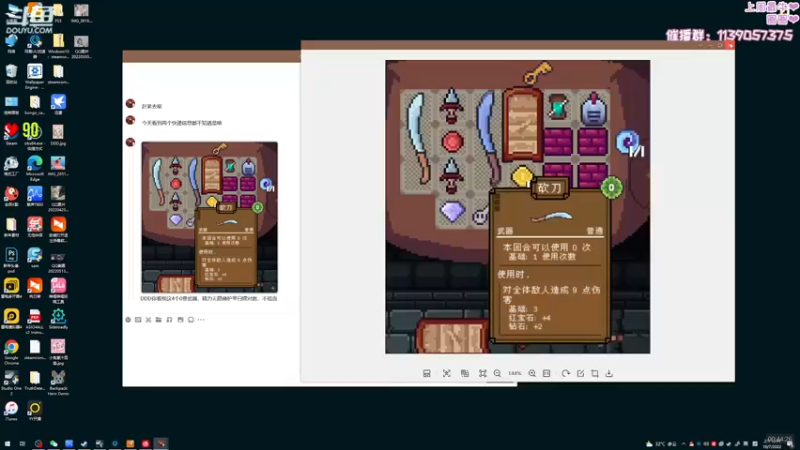Screen dimensions: 800x450
Task: Open the blue bird app desktop shortcut
Action: pos(58,105)
